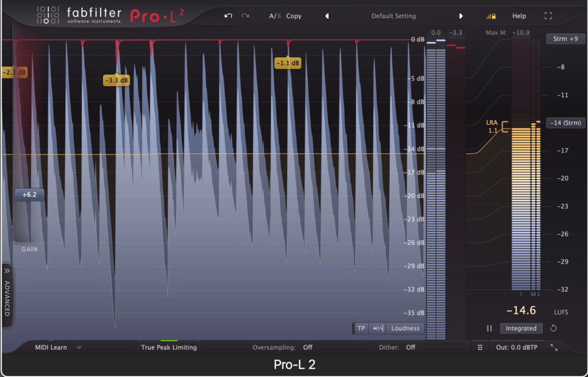Click the -14.6 LUFS loudness readout

click(x=521, y=310)
